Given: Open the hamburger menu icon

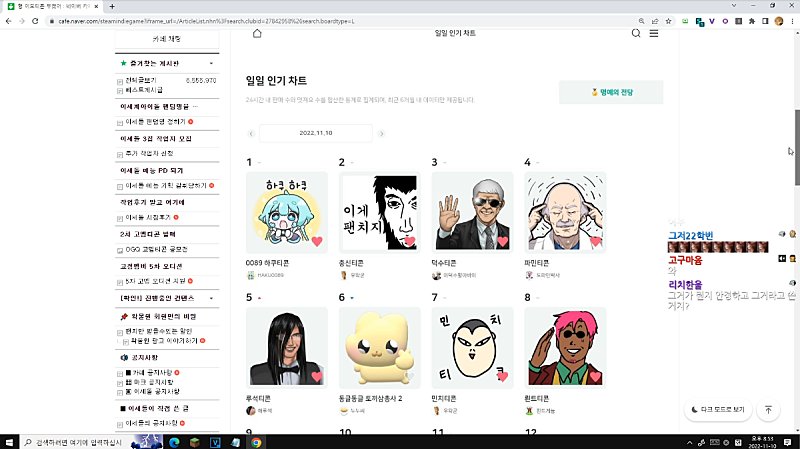Looking at the screenshot, I should (654, 33).
